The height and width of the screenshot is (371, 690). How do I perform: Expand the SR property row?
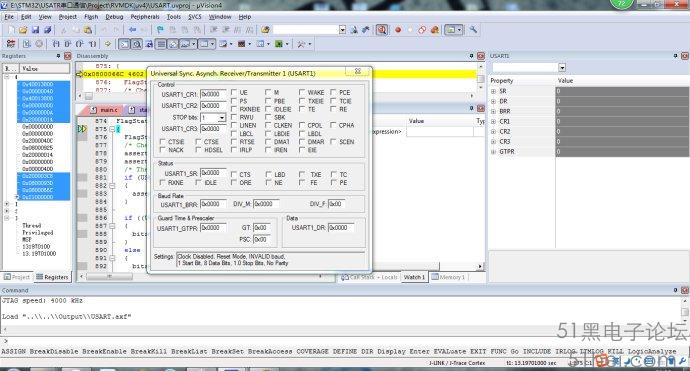click(493, 91)
